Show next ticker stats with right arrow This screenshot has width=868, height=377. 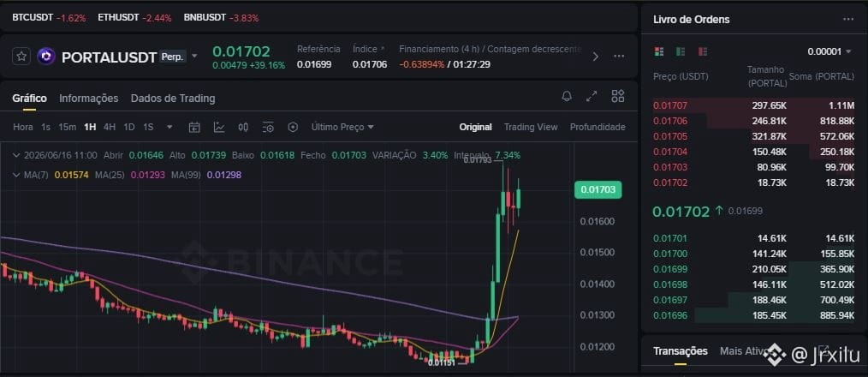click(595, 56)
